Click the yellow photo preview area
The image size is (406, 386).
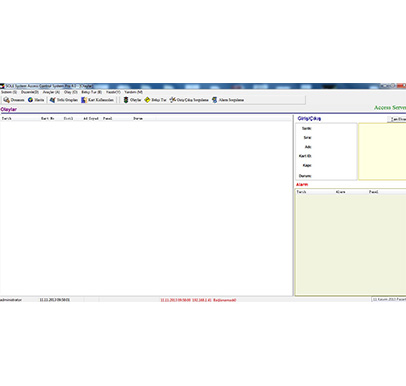click(x=382, y=151)
